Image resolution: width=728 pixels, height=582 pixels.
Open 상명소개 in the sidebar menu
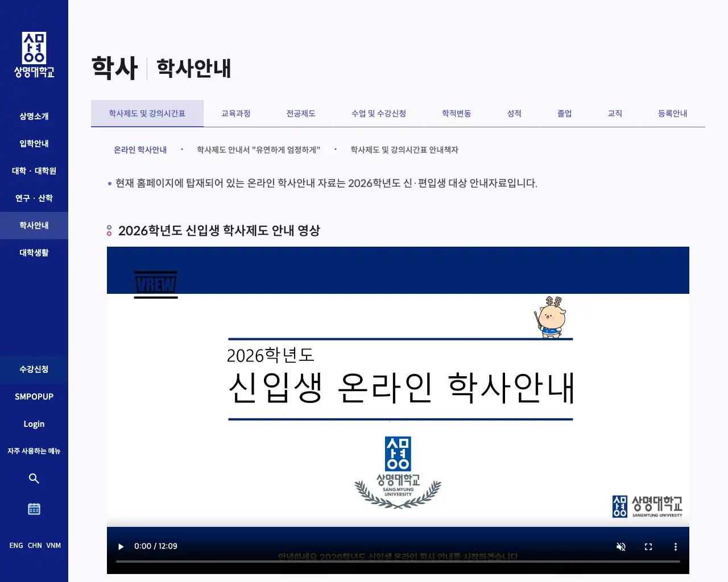point(34,117)
